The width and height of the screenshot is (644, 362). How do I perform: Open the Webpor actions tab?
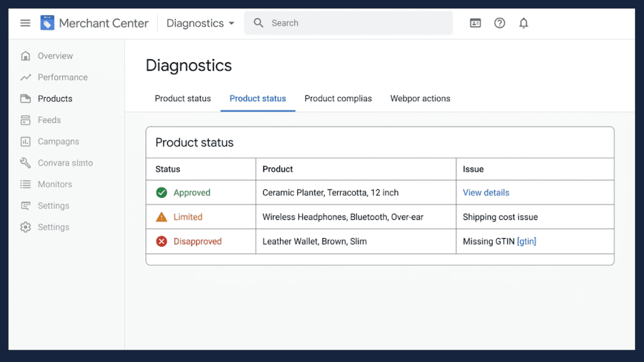(x=420, y=99)
